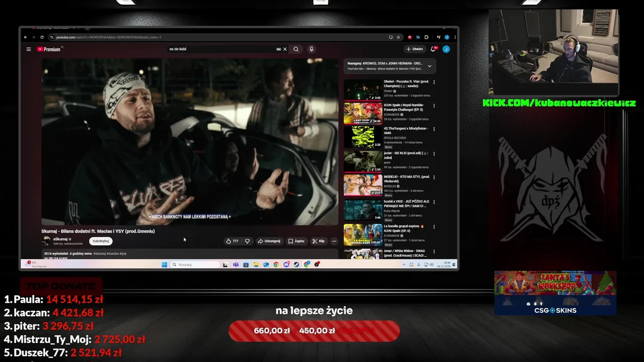This screenshot has width=644, height=362.
Task: Open the YouTube hamburger guide menu
Action: click(29, 49)
